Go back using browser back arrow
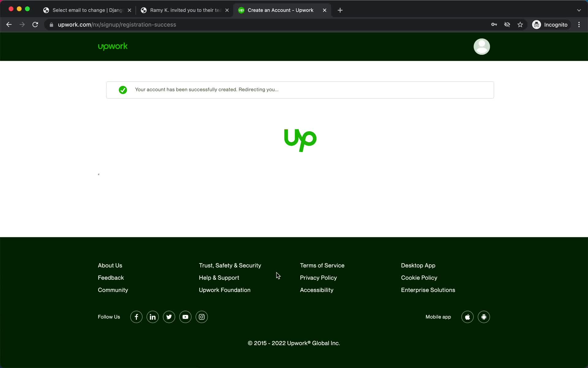The height and width of the screenshot is (368, 588). point(9,25)
